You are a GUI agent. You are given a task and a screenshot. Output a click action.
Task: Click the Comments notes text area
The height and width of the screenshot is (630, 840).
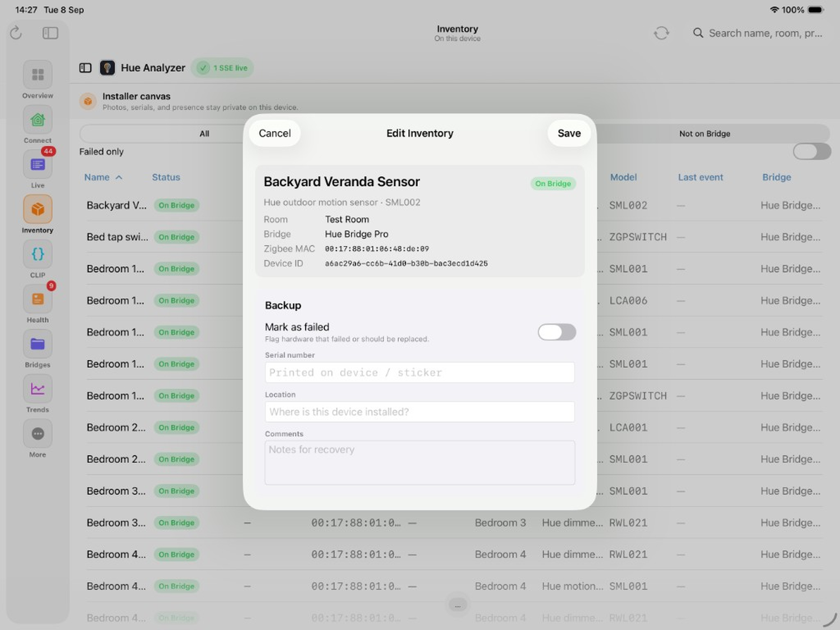coord(420,462)
